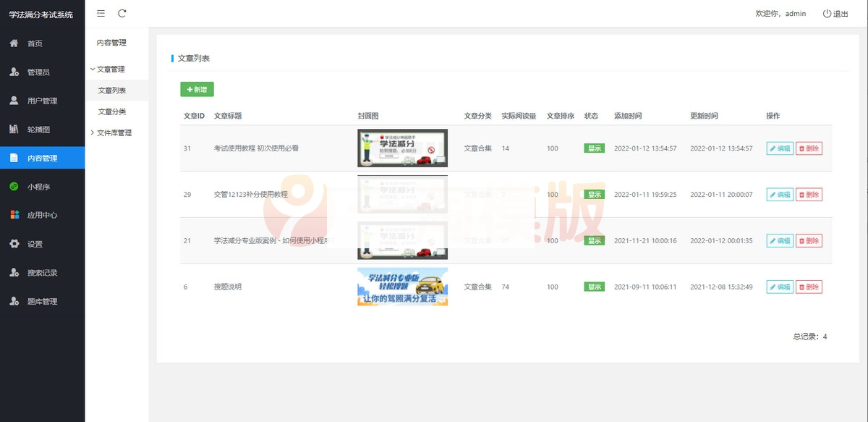Toggle 显示 status for 搜题说明 article
Screen dimensions: 868x422
point(593,287)
